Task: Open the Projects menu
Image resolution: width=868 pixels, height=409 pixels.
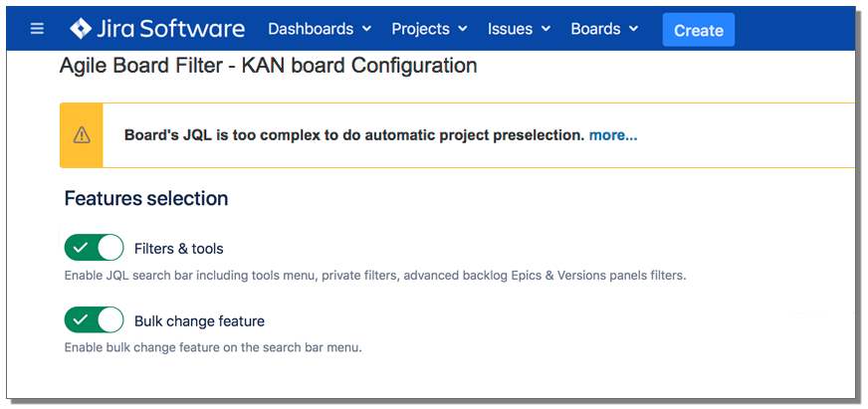Action: click(420, 29)
